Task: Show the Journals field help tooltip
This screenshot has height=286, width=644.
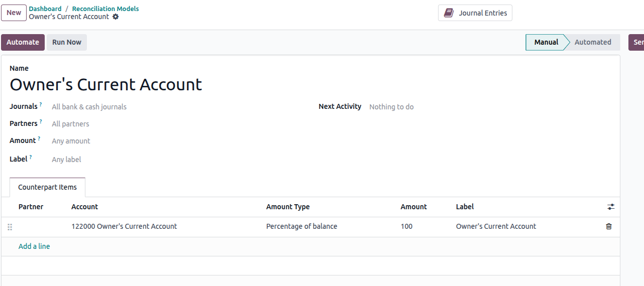Action: [41, 104]
